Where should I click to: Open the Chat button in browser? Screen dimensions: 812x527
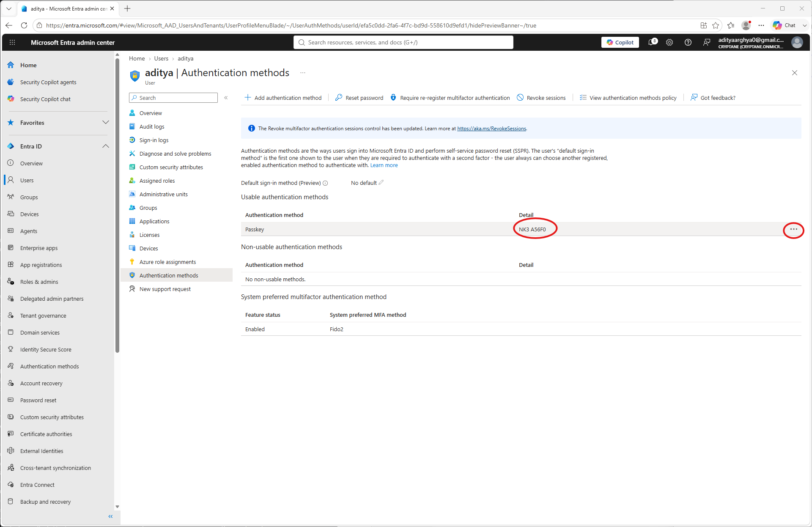(x=785, y=25)
